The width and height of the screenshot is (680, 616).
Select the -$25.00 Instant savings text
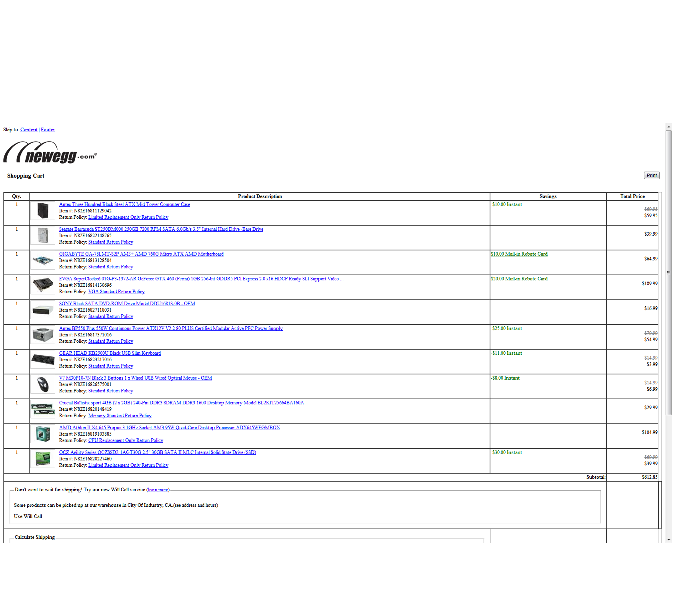[x=507, y=328]
